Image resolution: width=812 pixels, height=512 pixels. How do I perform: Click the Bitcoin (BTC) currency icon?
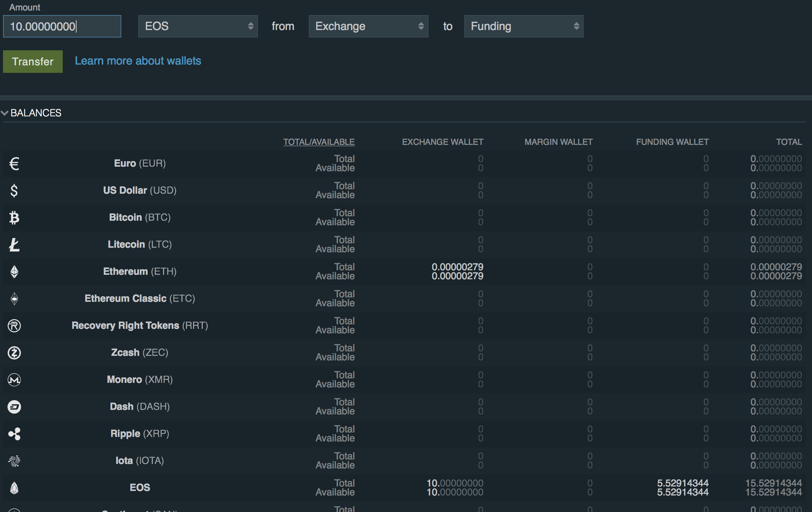14,217
